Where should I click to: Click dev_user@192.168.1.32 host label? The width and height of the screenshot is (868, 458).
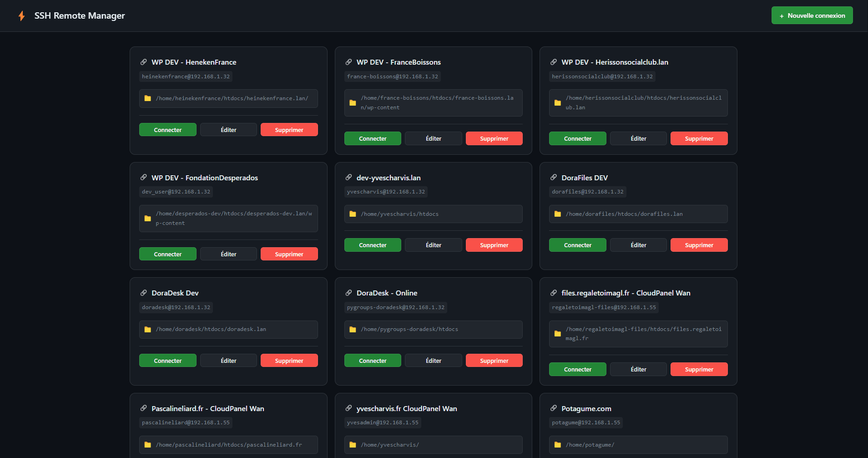pos(176,192)
